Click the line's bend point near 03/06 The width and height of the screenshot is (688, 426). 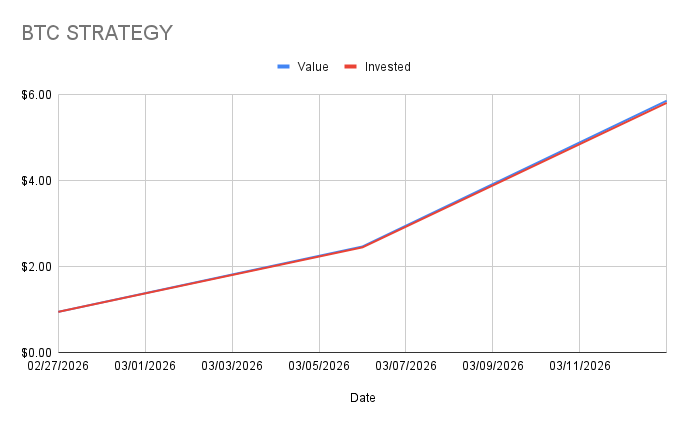[x=362, y=246]
